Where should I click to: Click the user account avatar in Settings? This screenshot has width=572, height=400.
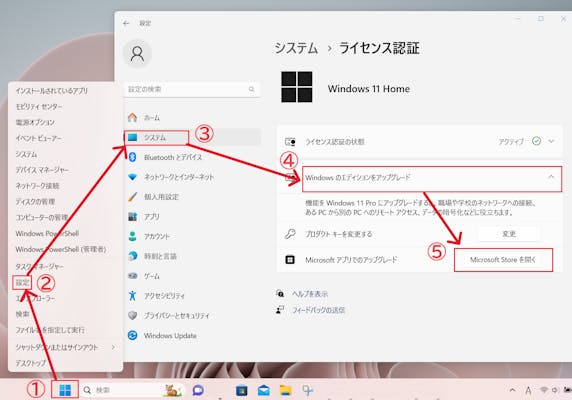pos(137,54)
